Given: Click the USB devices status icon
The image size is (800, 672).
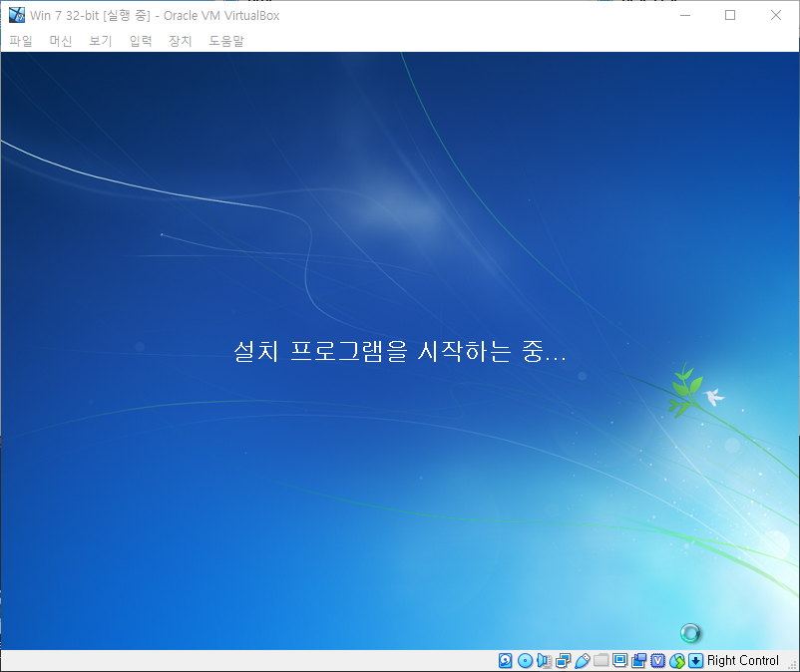Looking at the screenshot, I should 583,661.
